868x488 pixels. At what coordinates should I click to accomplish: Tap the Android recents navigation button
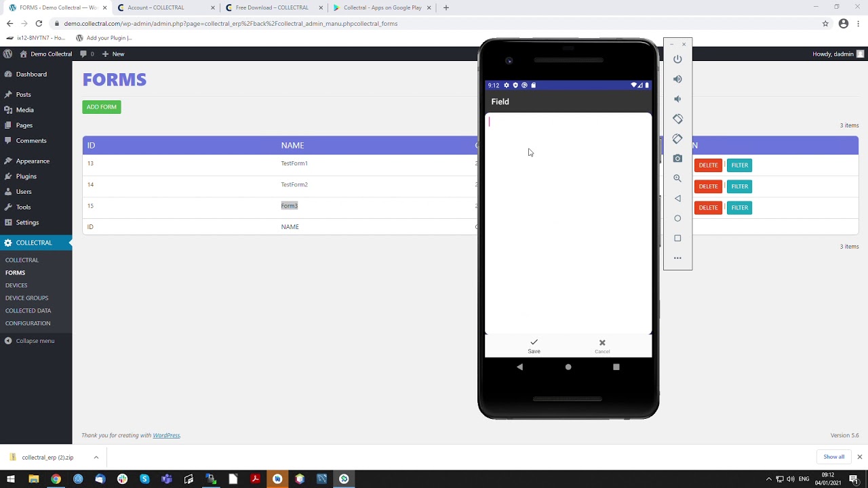pos(616,367)
